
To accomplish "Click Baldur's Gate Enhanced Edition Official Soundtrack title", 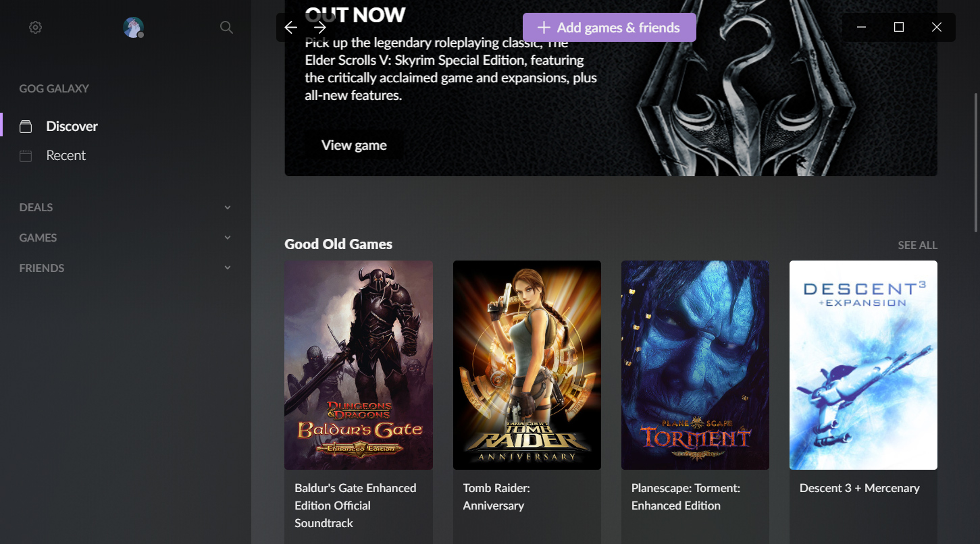I will pos(355,506).
